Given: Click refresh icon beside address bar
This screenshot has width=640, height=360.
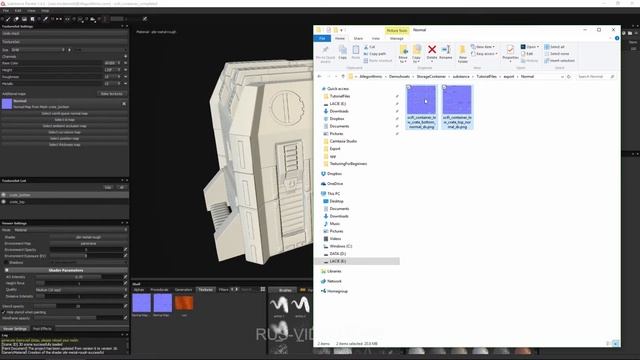Looking at the screenshot, I should tap(569, 76).
